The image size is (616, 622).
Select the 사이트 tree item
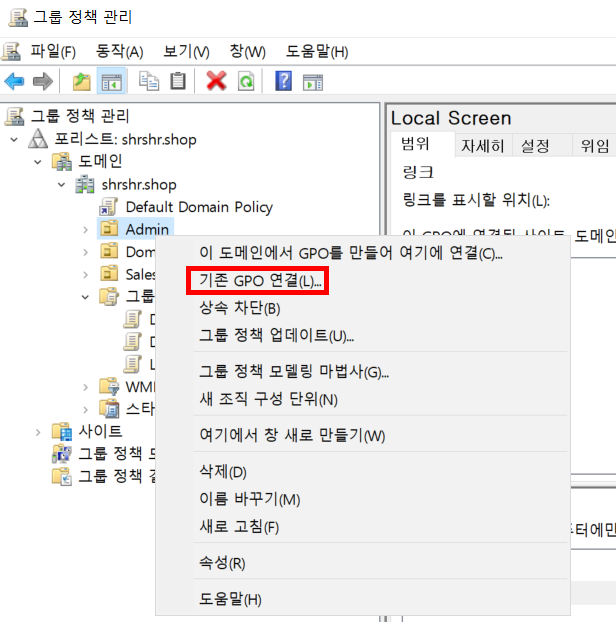[x=100, y=431]
